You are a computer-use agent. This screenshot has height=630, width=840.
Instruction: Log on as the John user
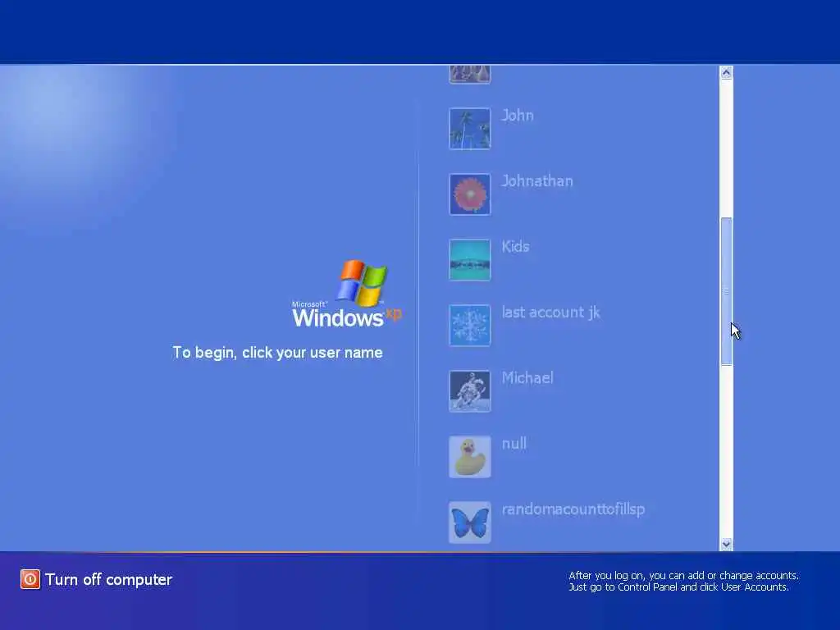coord(518,115)
